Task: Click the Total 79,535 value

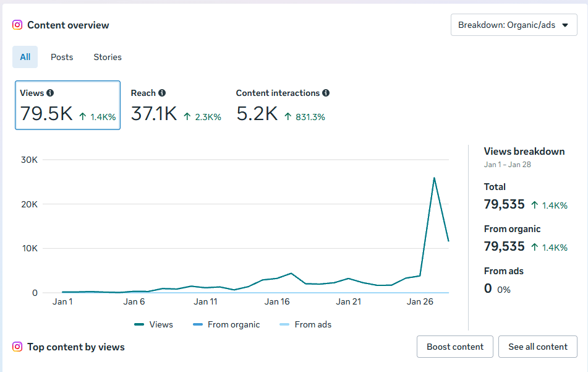Action: click(x=504, y=204)
